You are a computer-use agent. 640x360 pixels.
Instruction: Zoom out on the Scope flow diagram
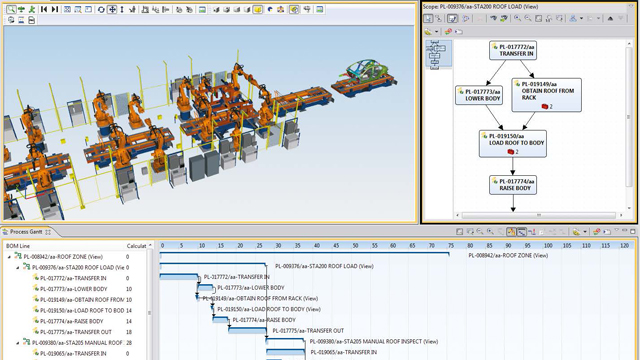click(x=528, y=18)
